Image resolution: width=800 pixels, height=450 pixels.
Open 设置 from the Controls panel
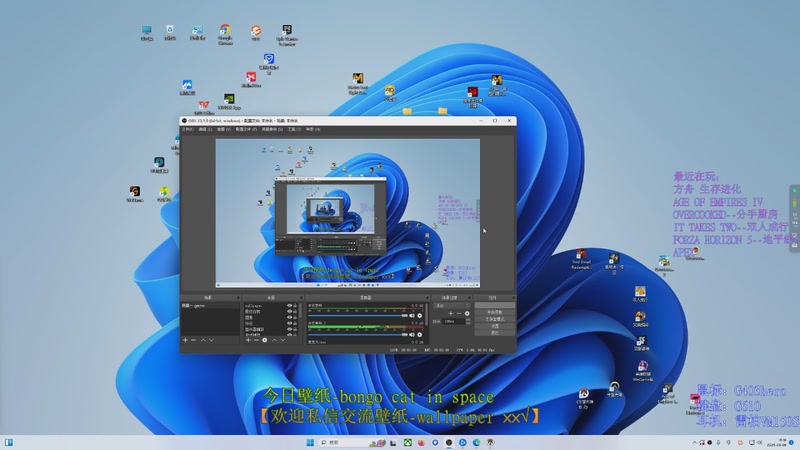[494, 326]
